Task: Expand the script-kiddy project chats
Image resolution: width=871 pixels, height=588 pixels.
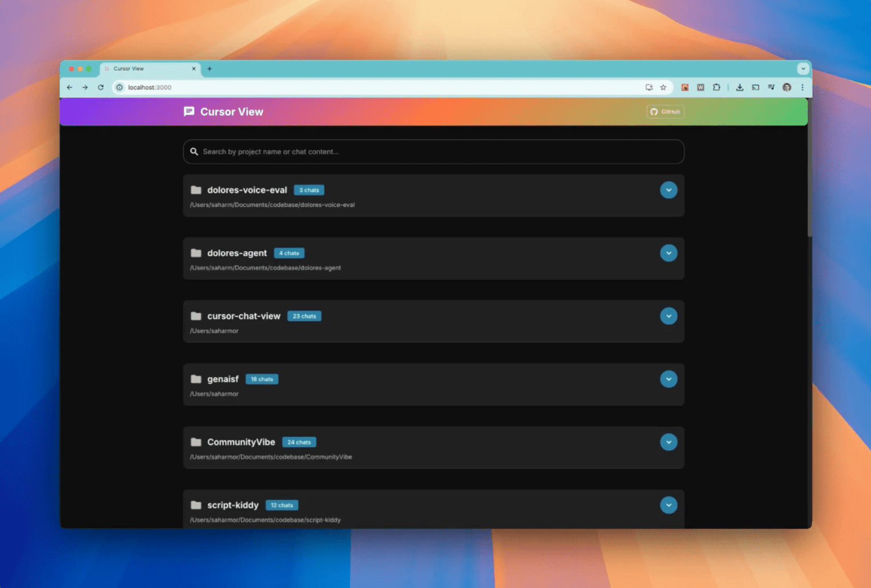Action: coord(668,505)
